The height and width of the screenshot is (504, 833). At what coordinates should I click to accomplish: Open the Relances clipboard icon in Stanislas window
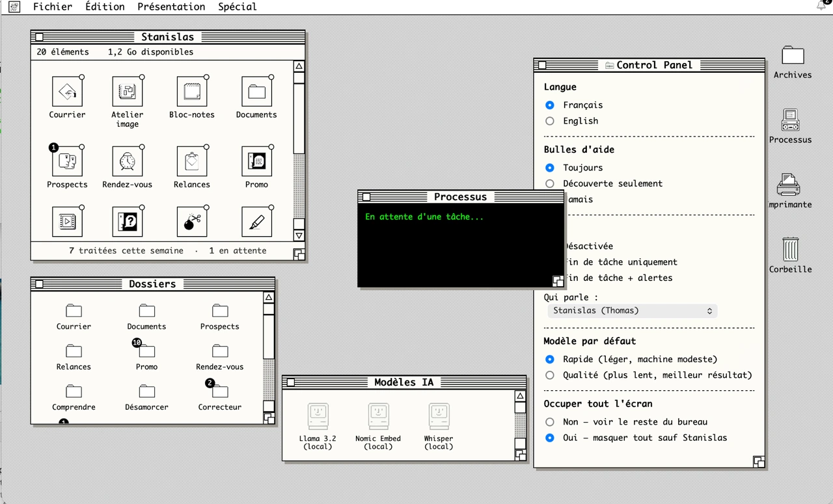click(x=192, y=161)
